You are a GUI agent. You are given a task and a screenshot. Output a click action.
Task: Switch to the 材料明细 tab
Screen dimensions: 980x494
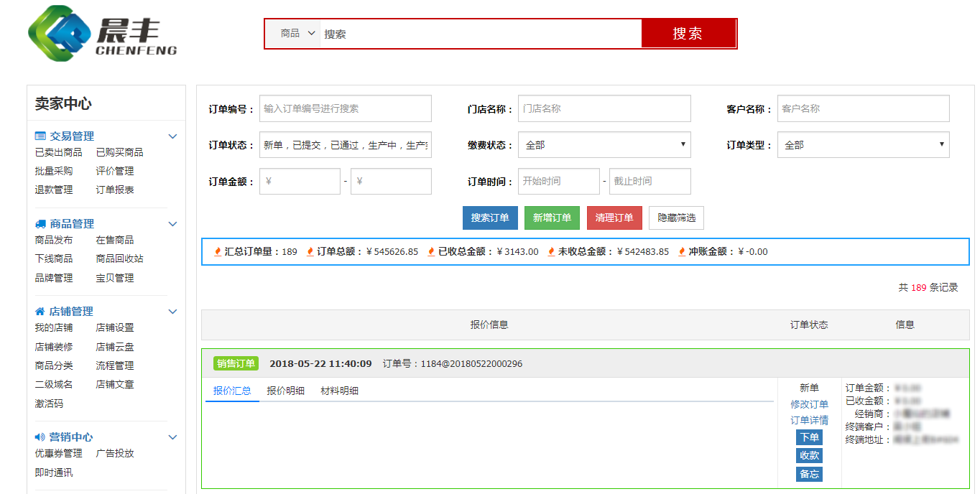(x=339, y=391)
